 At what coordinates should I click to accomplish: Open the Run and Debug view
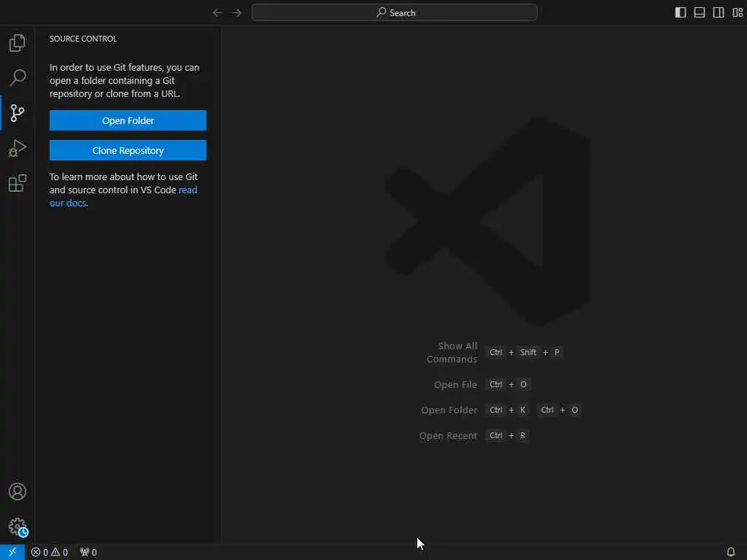[18, 148]
